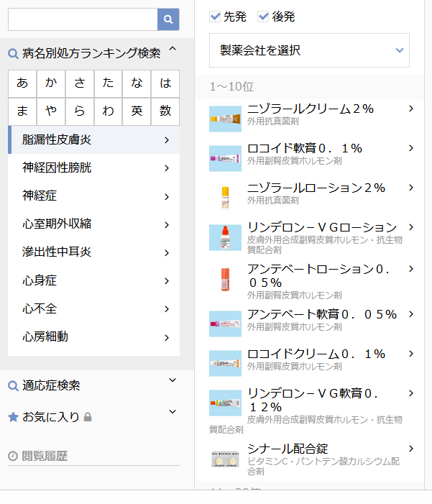Select the は kana filter
The image size is (432, 504).
pos(165,83)
